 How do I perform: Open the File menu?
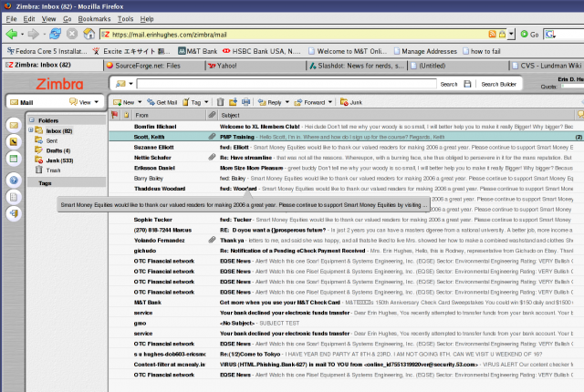(11, 18)
